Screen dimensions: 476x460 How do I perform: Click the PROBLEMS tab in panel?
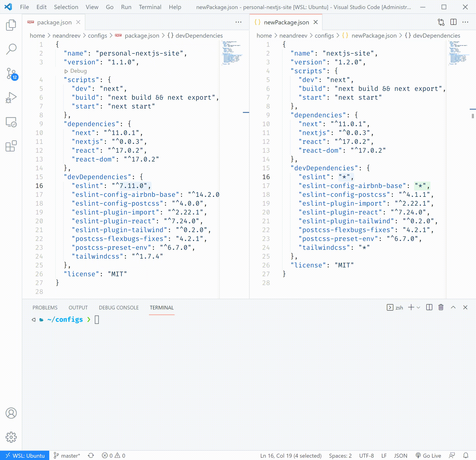tap(45, 308)
